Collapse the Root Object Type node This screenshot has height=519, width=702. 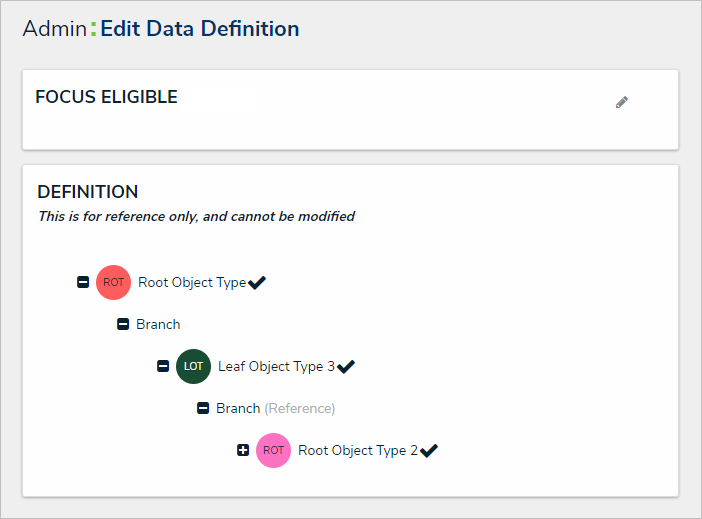click(x=83, y=282)
